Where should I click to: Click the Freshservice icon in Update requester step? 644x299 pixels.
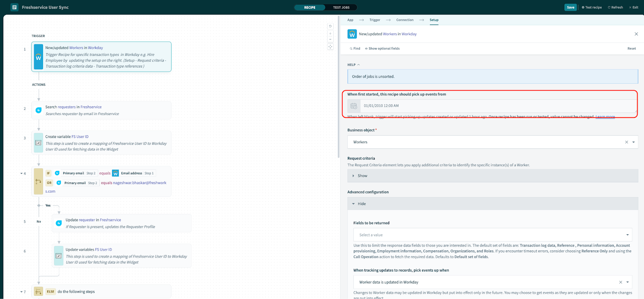[59, 223]
